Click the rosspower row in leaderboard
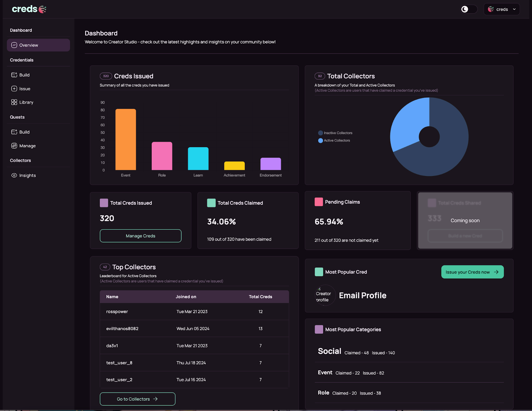Screen dimensions: 532x411 coord(194,312)
